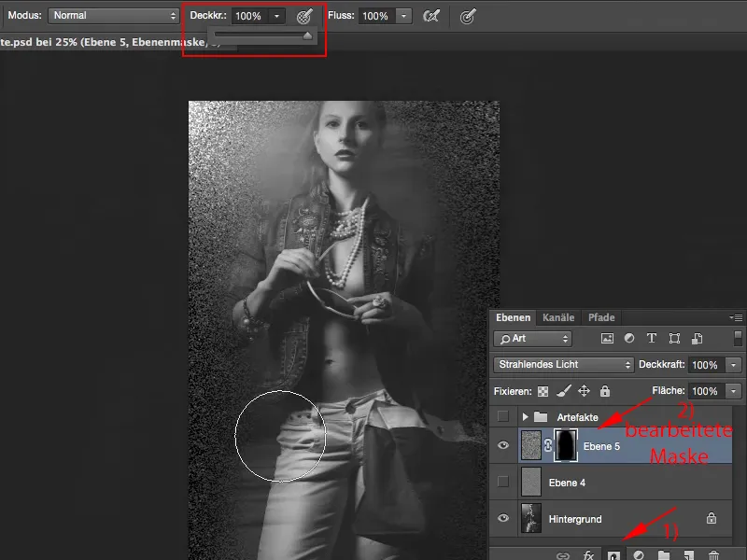
Task: Filter layers by shape layers icon
Action: (x=674, y=338)
